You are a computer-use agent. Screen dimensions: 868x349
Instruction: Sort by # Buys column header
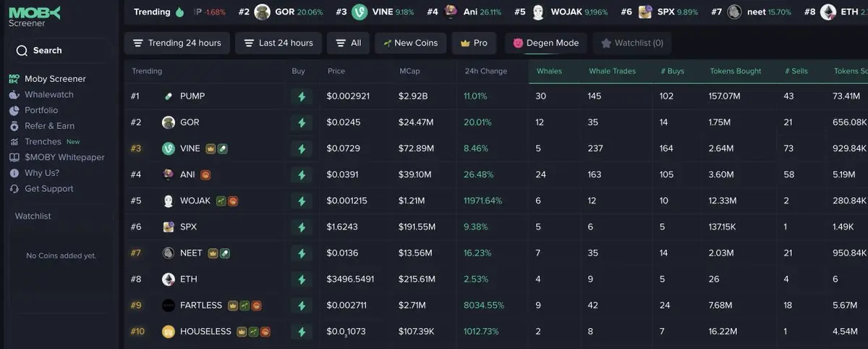(x=672, y=71)
